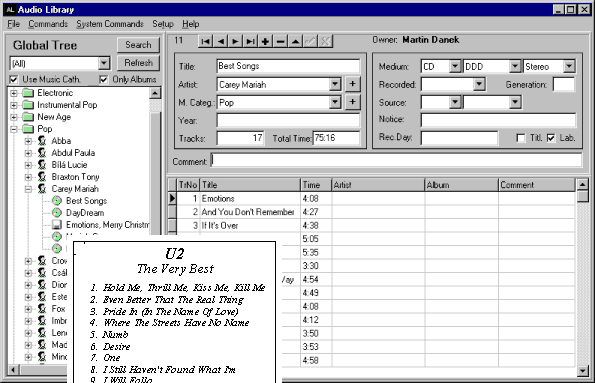This screenshot has height=383, width=595.
Task: Select DayDream album disc icon
Action: click(57, 213)
